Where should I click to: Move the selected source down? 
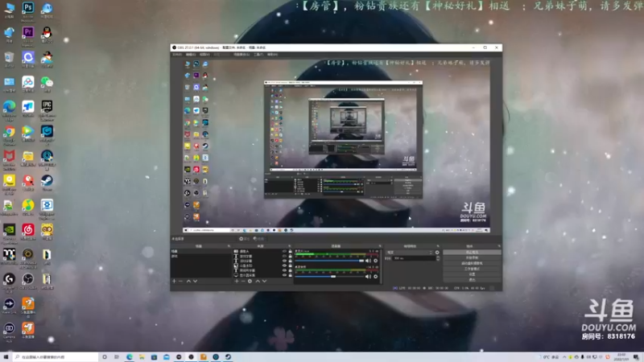click(265, 281)
